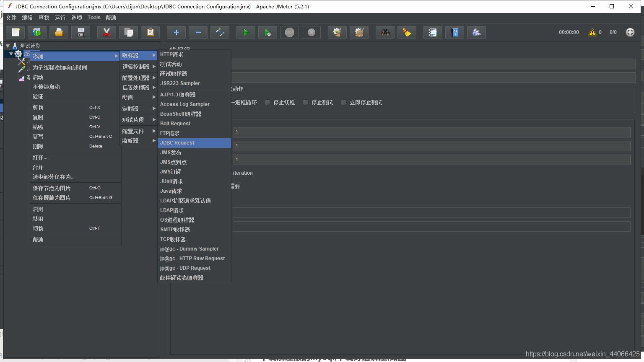Open the 文件 menu
The width and height of the screenshot is (644, 362).
click(11, 18)
